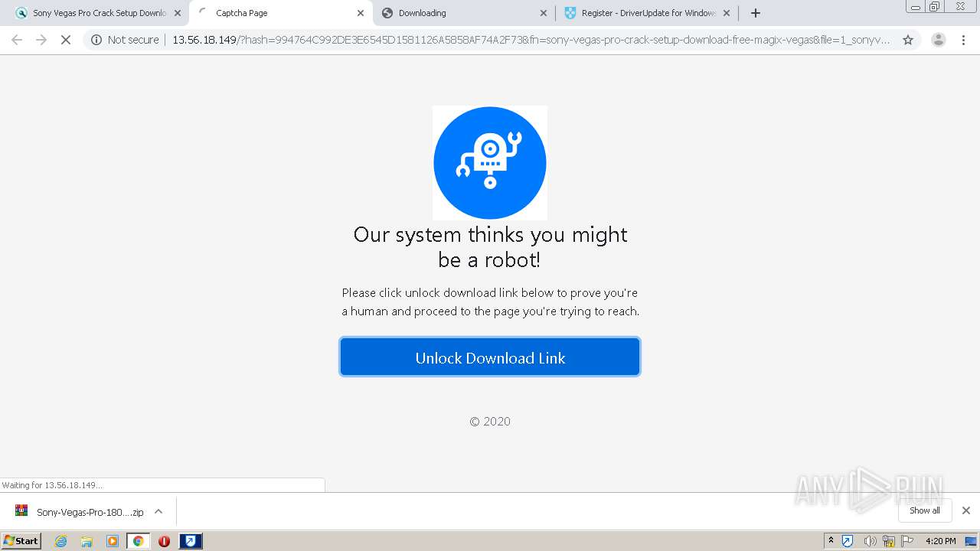The height and width of the screenshot is (551, 980).
Task: Close the downloads bar
Action: point(966,510)
